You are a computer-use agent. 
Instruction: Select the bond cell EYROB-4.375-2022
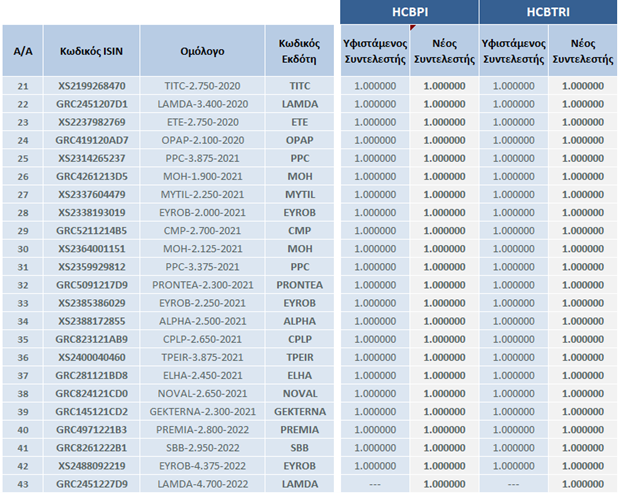tap(202, 465)
